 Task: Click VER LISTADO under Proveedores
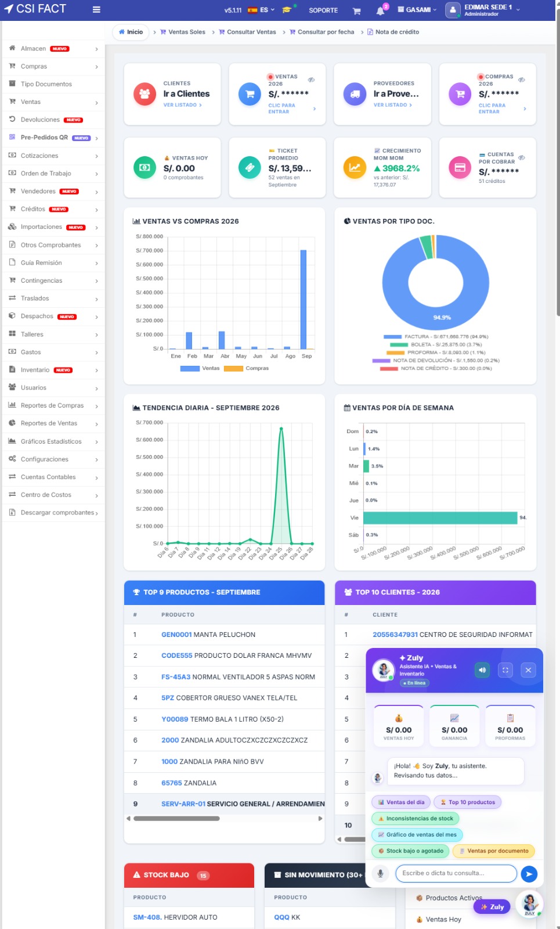pyautogui.click(x=392, y=105)
